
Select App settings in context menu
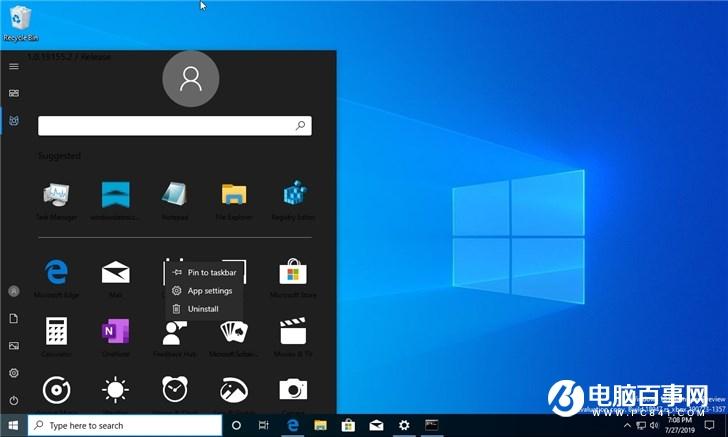[x=204, y=291]
